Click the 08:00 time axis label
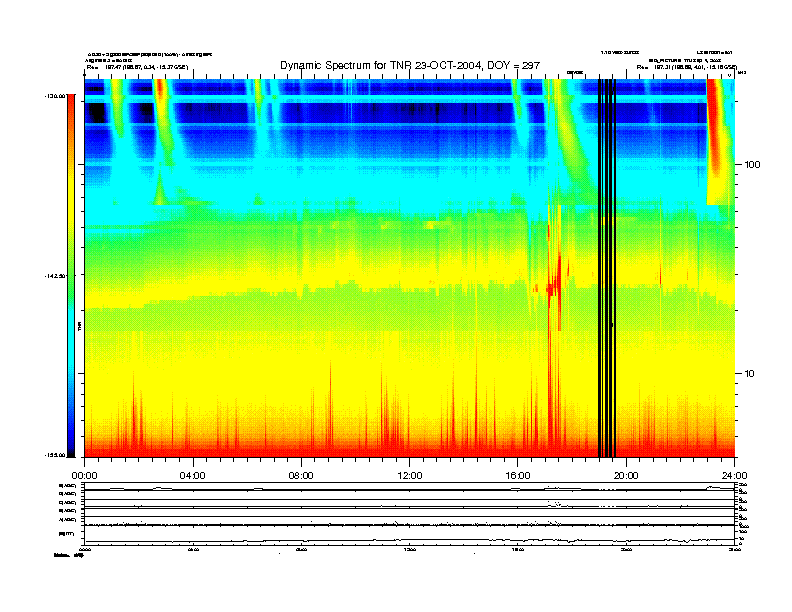This screenshot has width=792, height=612. [301, 476]
